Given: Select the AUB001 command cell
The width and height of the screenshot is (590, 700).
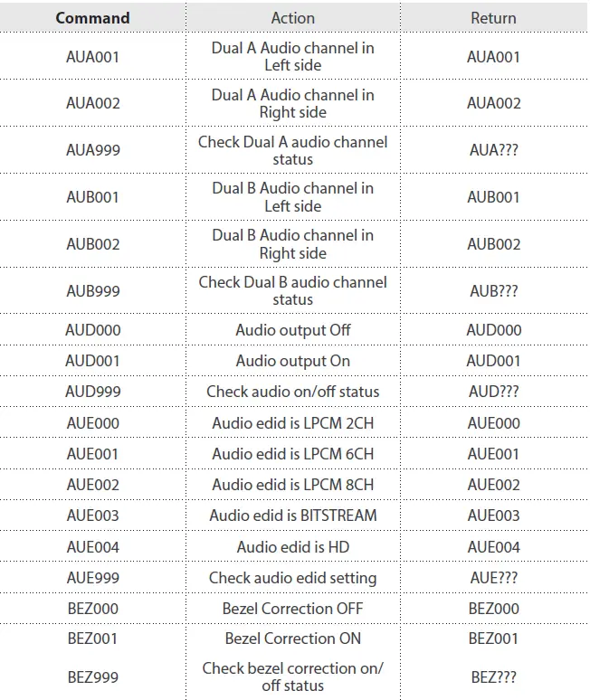Looking at the screenshot, I should click(x=92, y=197).
